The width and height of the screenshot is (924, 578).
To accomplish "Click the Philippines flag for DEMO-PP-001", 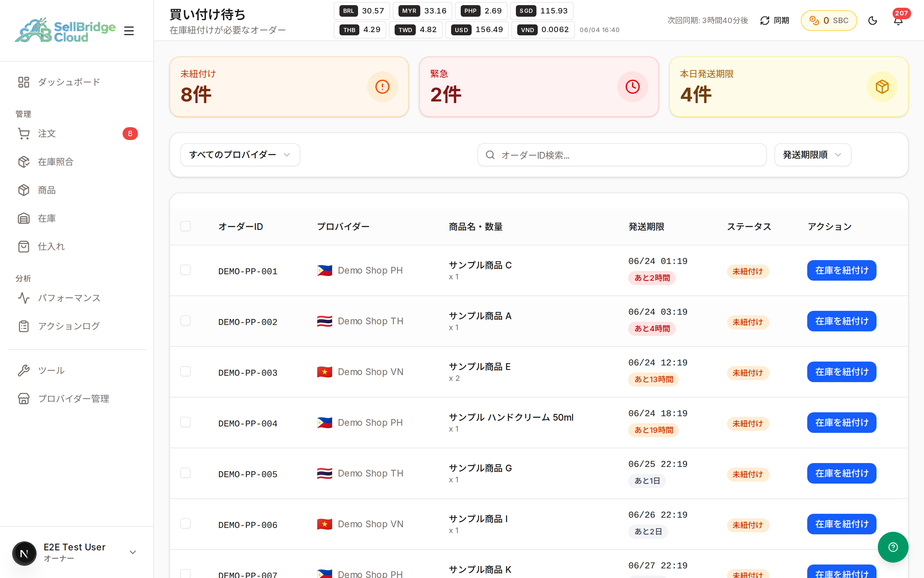I will (325, 271).
